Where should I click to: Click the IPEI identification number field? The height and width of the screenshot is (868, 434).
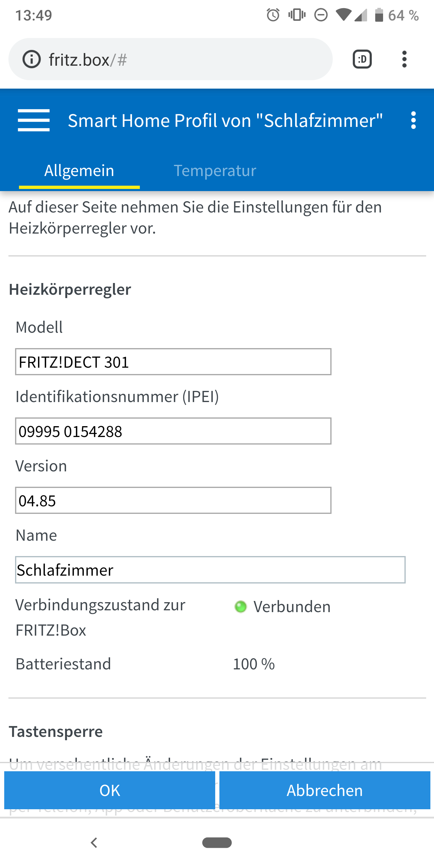173,431
